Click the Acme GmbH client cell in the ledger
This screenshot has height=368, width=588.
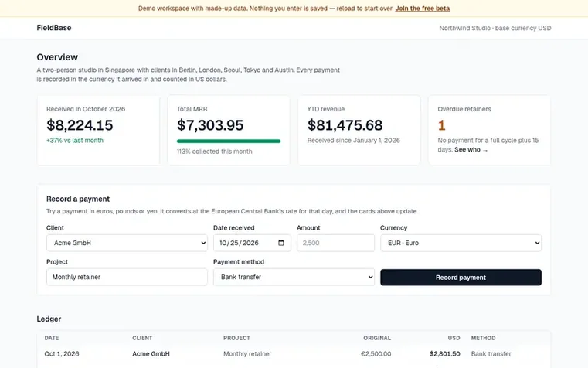tap(151, 354)
